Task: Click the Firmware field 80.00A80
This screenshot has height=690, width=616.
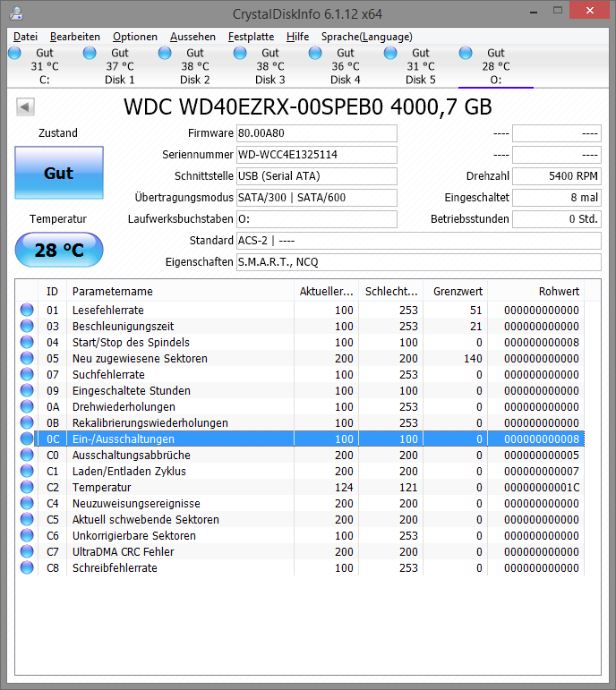Action: (x=317, y=133)
